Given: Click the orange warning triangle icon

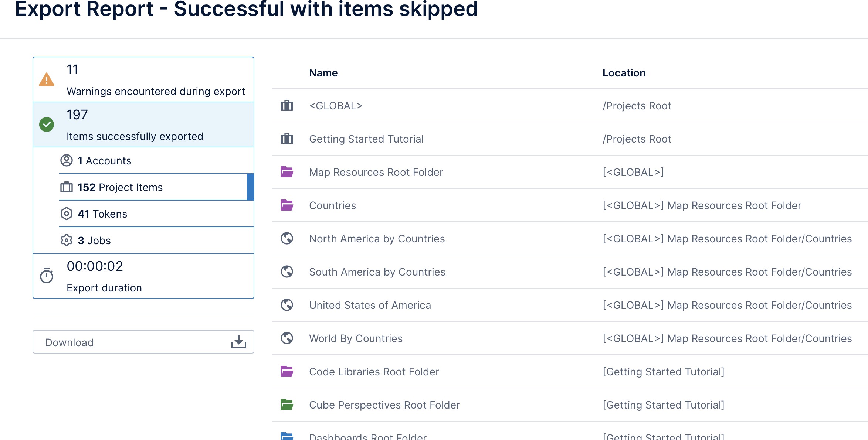Looking at the screenshot, I should point(47,80).
